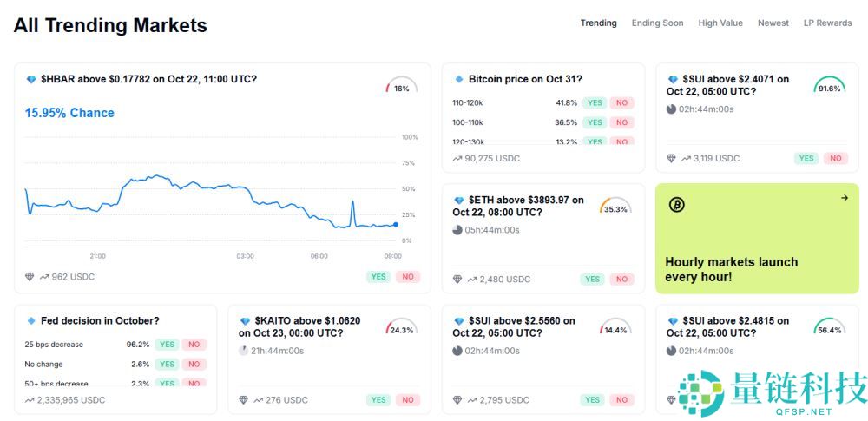This screenshot has width=868, height=421.
Task: Click the arrow on the hourly markets card
Action: tap(844, 198)
